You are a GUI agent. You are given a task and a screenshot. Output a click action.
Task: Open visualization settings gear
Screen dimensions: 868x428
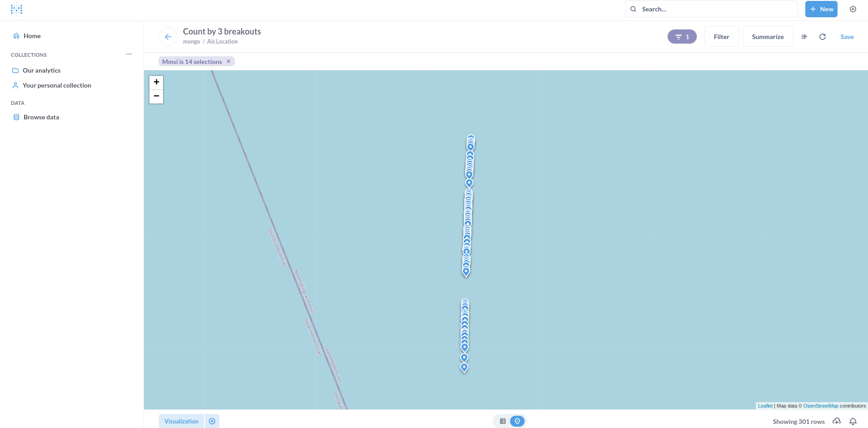click(x=212, y=421)
